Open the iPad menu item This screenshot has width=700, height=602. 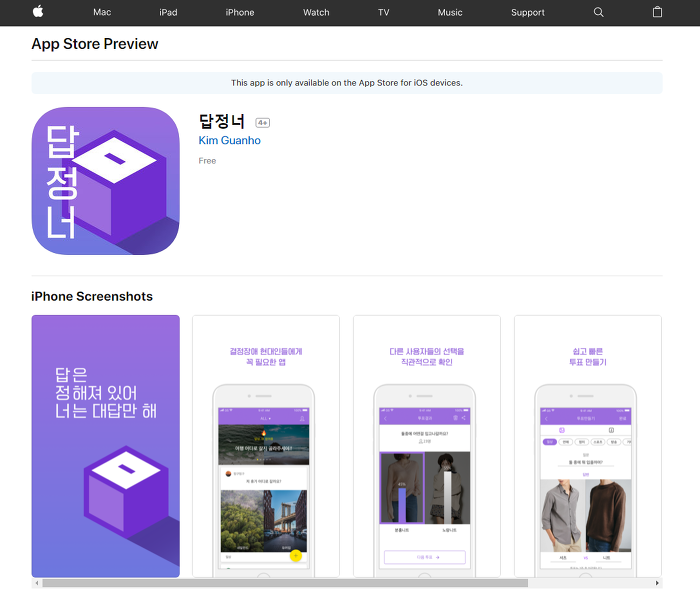168,13
